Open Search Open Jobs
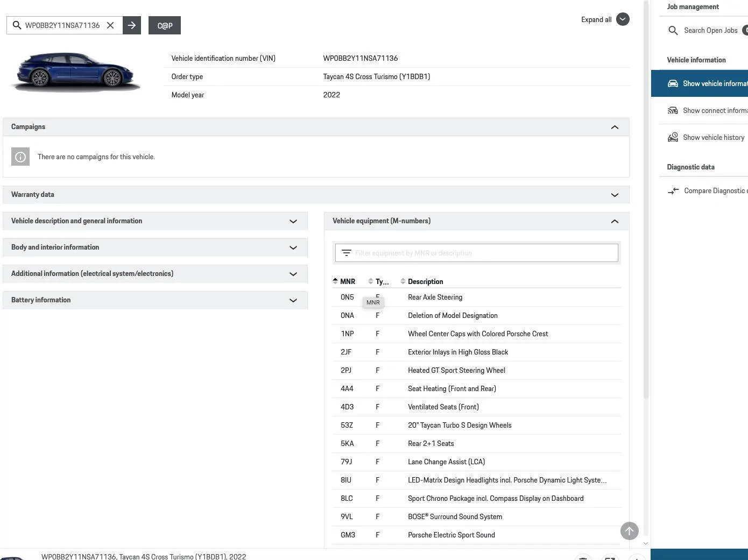Viewport: 748px width, 560px height. tap(710, 31)
